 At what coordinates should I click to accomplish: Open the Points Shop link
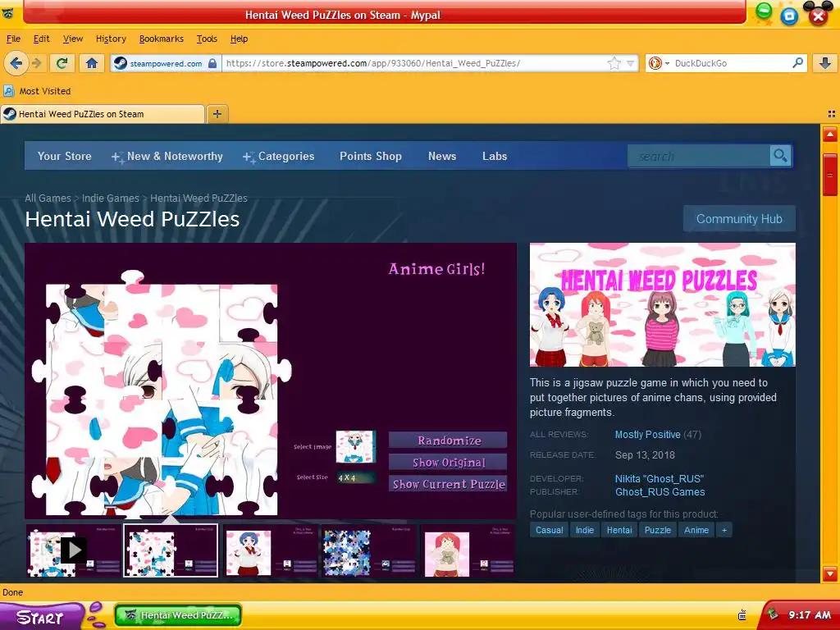pos(371,156)
